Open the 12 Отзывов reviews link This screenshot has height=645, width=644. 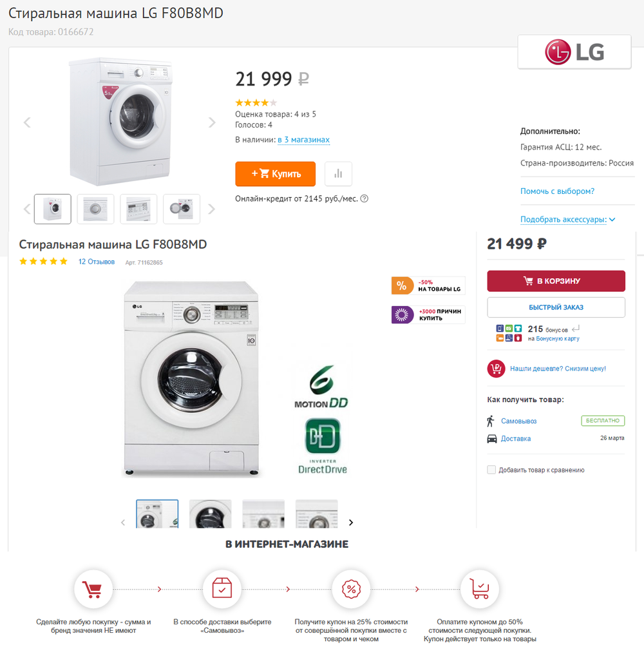pyautogui.click(x=97, y=262)
